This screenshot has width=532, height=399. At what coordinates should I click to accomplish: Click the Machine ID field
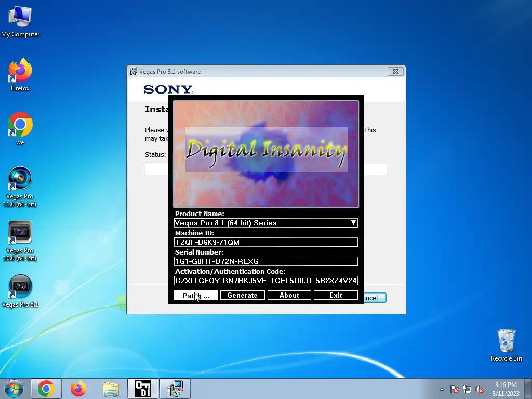click(265, 242)
